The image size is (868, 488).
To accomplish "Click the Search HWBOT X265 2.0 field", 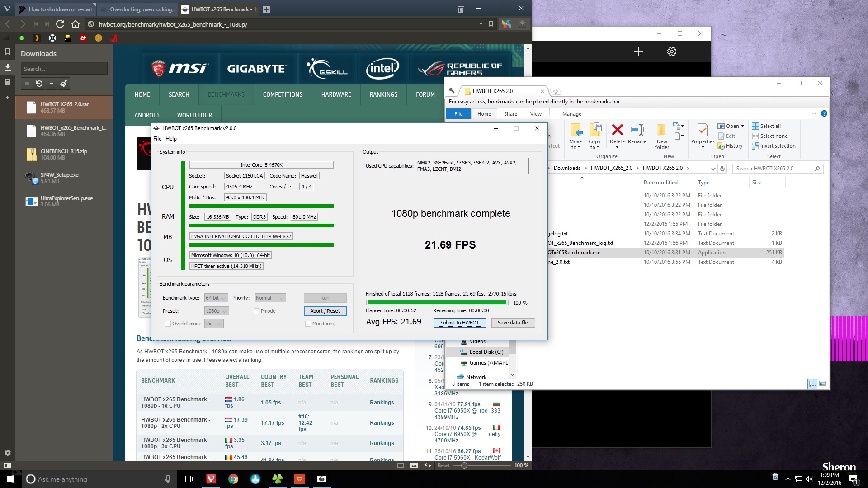I will (x=778, y=169).
